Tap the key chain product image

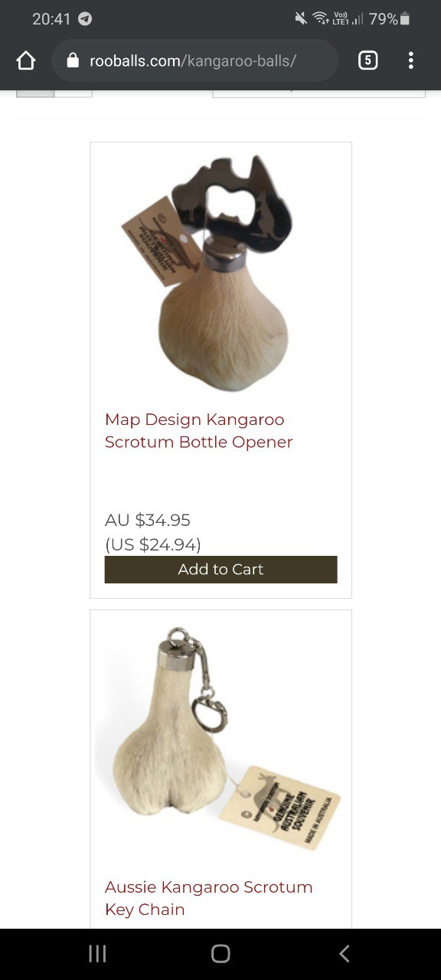[220, 738]
